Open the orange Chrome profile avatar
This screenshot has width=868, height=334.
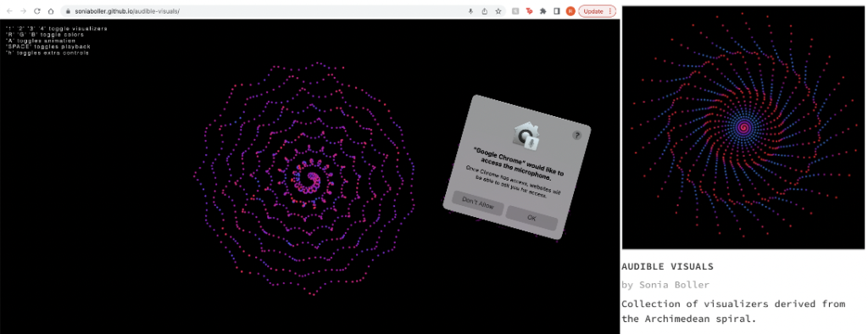(x=570, y=11)
